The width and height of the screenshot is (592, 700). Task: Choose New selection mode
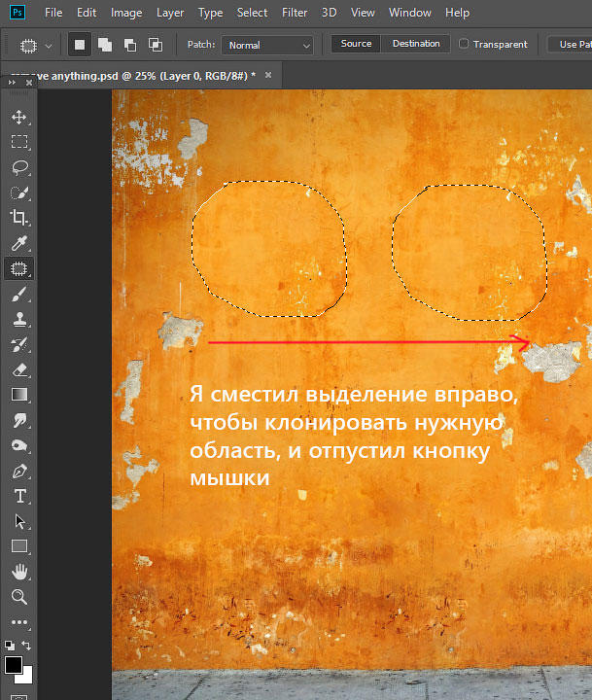80,45
